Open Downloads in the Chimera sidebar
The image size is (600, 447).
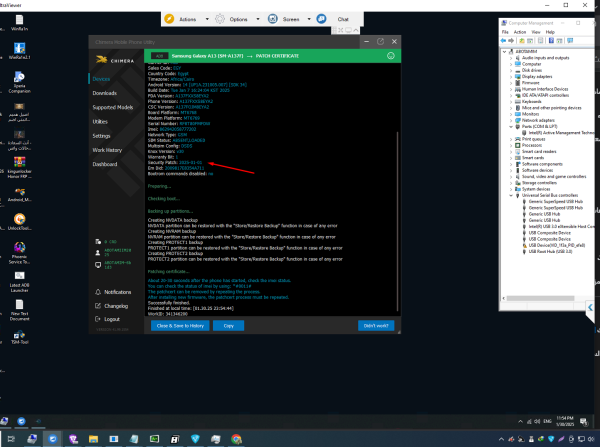pos(104,93)
